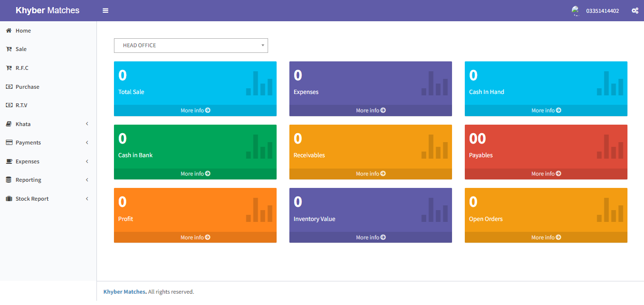The height and width of the screenshot is (305, 644).
Task: Open the R.F.C menu item
Action: [22, 68]
